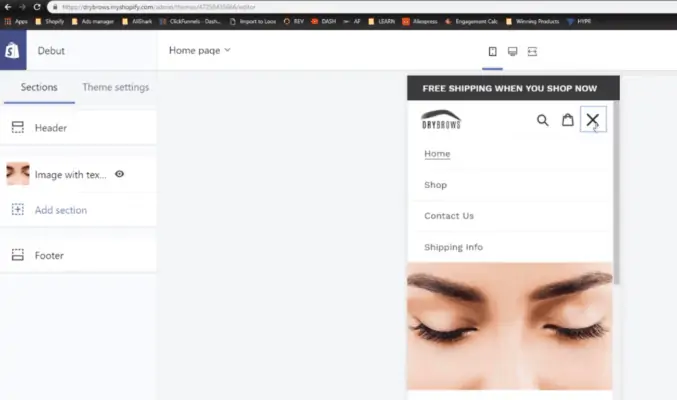This screenshot has width=677, height=400.
Task: Click the site lock icon in address bar
Action: click(55, 7)
